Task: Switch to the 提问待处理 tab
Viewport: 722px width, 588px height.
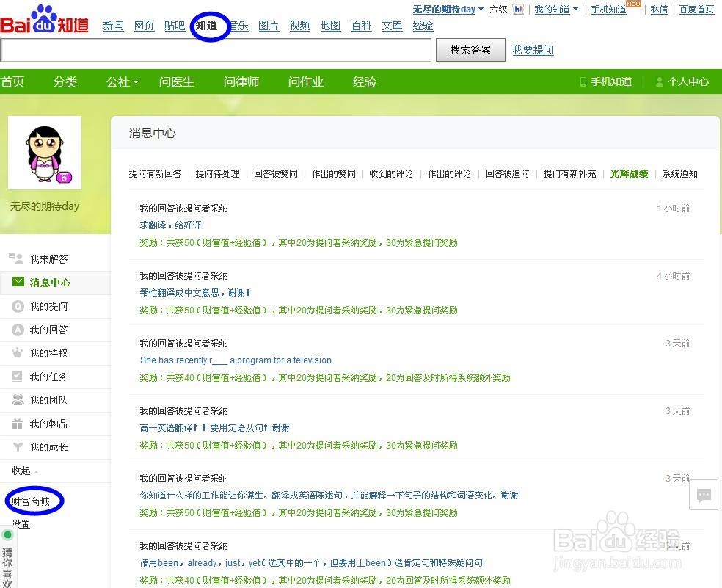Action: (x=216, y=174)
